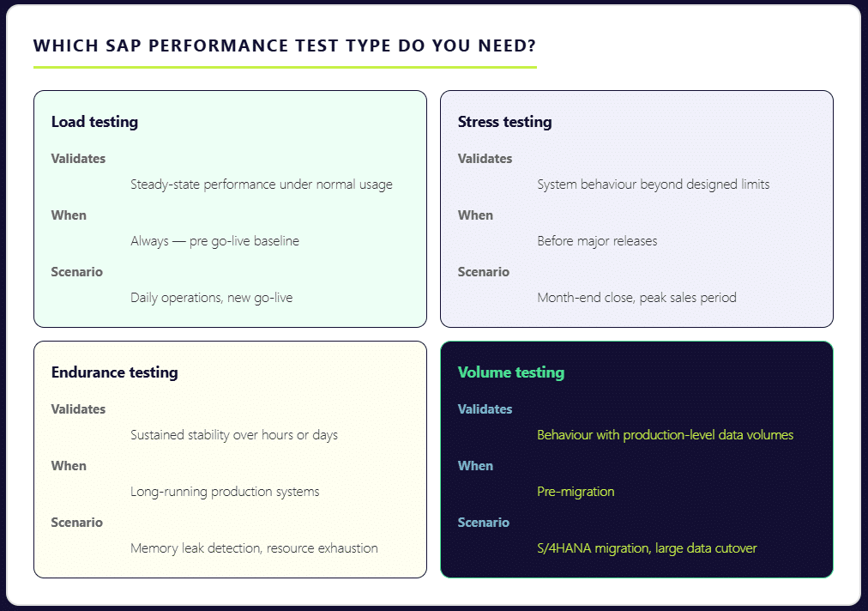Click 'Sustained stability over hours or days'
Screen dimensions: 868x611
[234, 435]
